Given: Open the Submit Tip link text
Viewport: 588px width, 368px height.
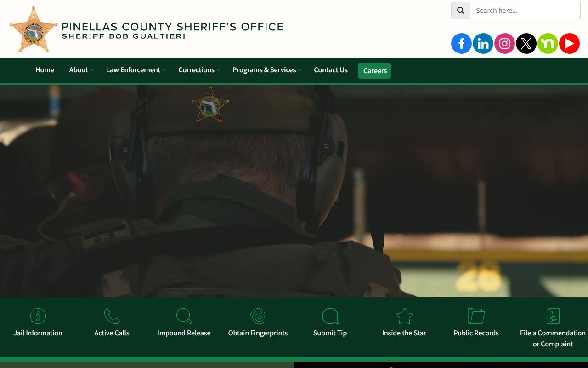Looking at the screenshot, I should coord(330,333).
